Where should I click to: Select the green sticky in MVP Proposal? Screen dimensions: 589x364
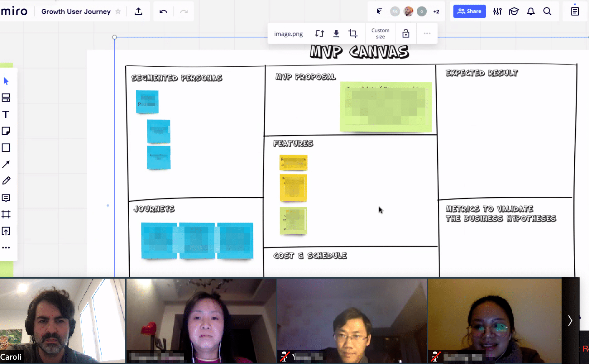click(386, 107)
